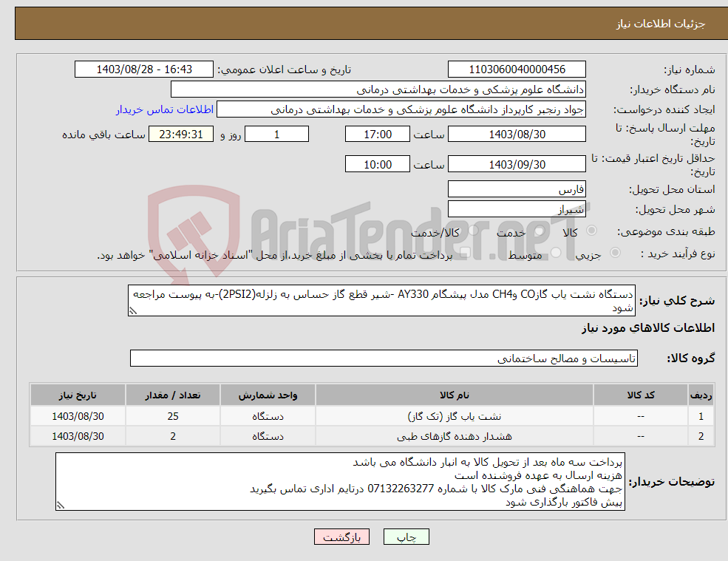Select the جزیی purchase type radio

[x=615, y=253]
